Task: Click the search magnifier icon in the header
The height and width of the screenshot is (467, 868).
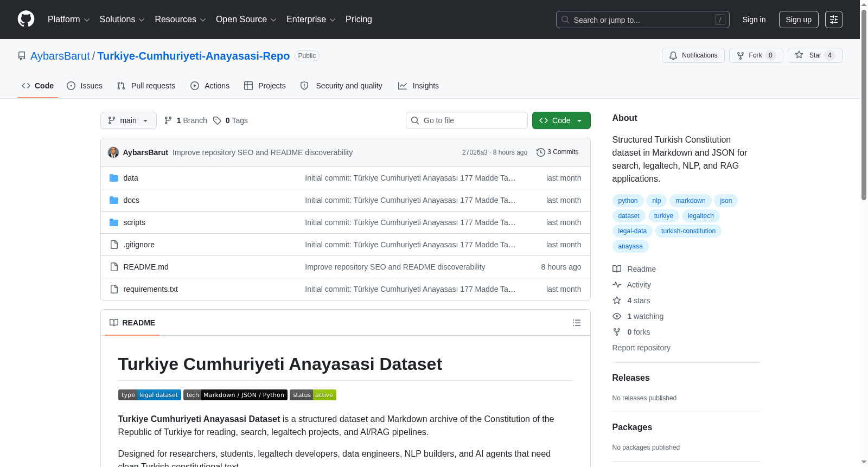Action: point(565,20)
